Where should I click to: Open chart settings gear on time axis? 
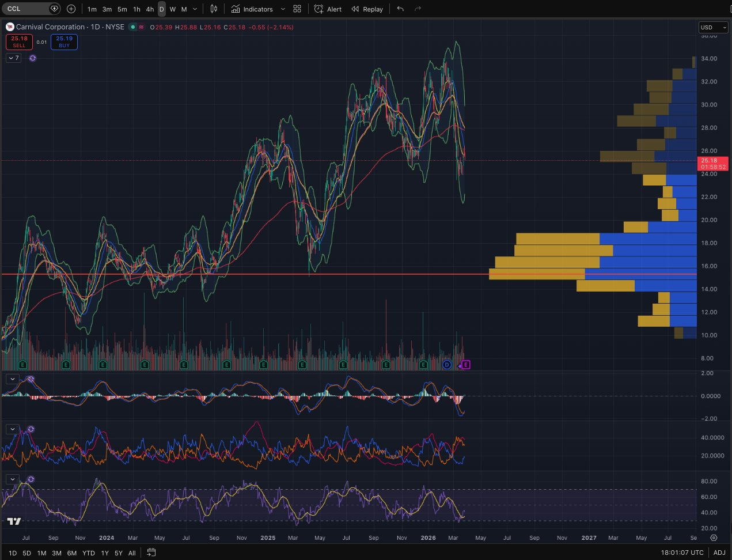click(714, 538)
